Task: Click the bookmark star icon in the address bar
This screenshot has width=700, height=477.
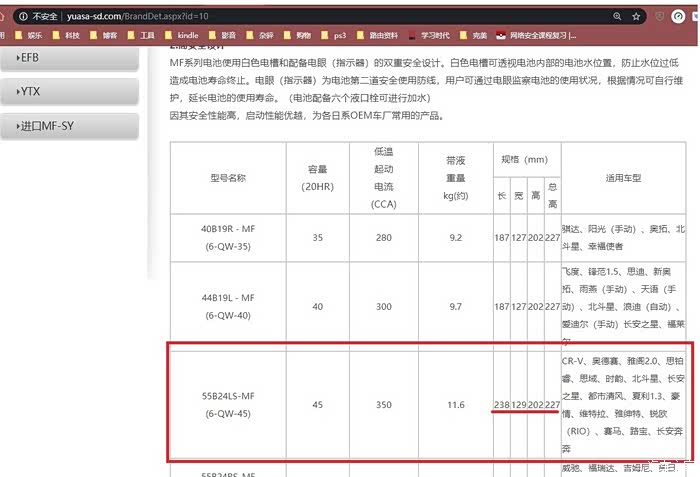Action: pyautogui.click(x=636, y=17)
